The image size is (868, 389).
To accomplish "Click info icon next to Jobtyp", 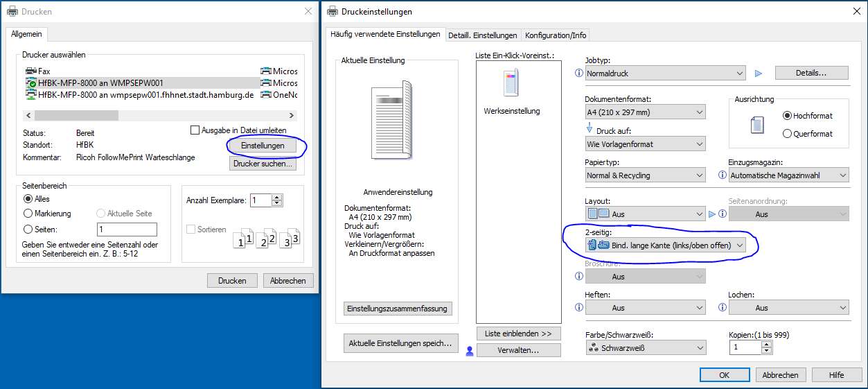I will click(x=579, y=73).
